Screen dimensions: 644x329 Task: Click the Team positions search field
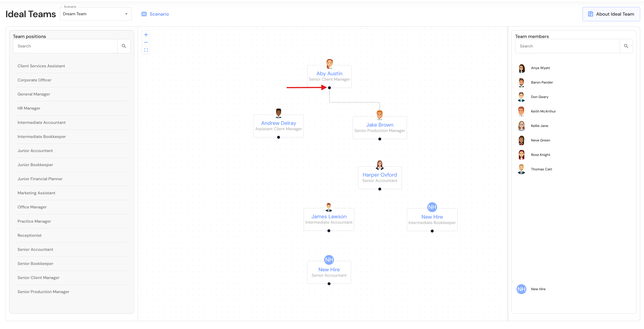(65, 46)
